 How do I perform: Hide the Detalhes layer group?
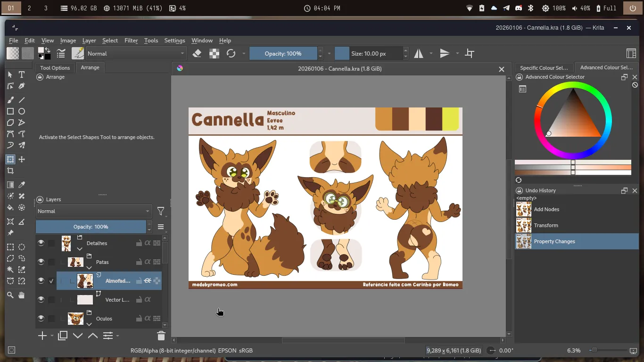point(41,243)
